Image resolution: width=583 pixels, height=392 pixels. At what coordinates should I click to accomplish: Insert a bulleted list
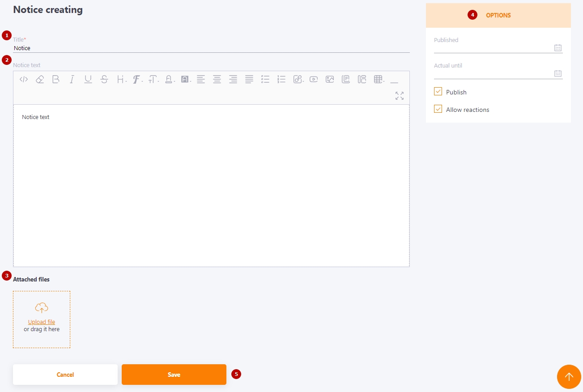coord(265,79)
